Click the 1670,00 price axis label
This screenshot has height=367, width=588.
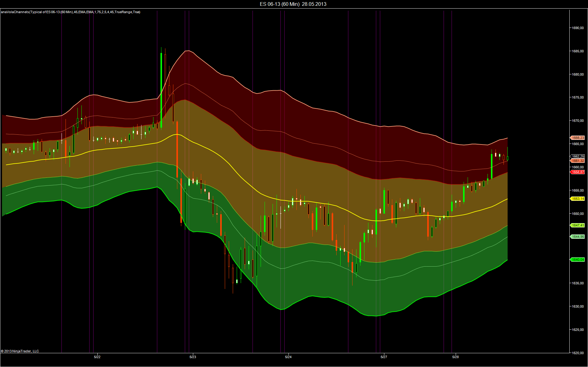578,121
